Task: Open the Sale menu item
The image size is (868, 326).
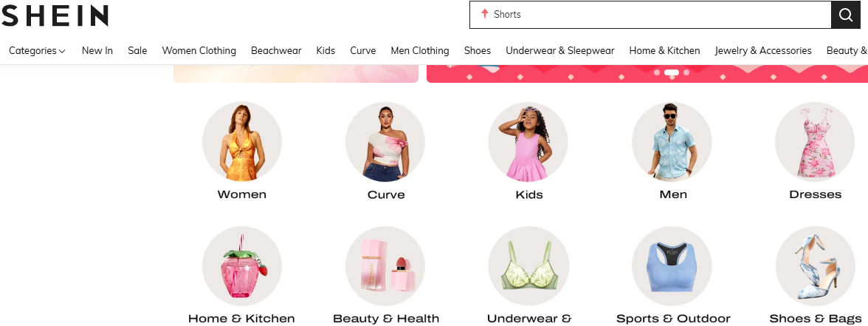Action: coord(137,50)
